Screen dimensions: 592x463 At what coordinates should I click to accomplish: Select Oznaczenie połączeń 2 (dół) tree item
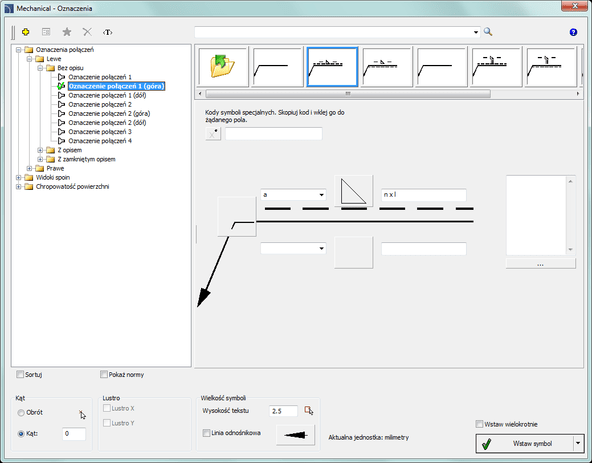[107, 123]
